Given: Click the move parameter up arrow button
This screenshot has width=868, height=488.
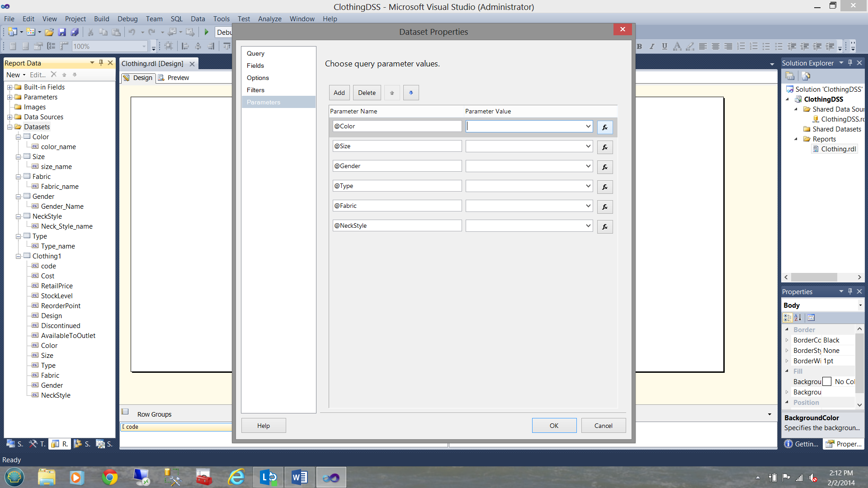Looking at the screenshot, I should tap(392, 93).
